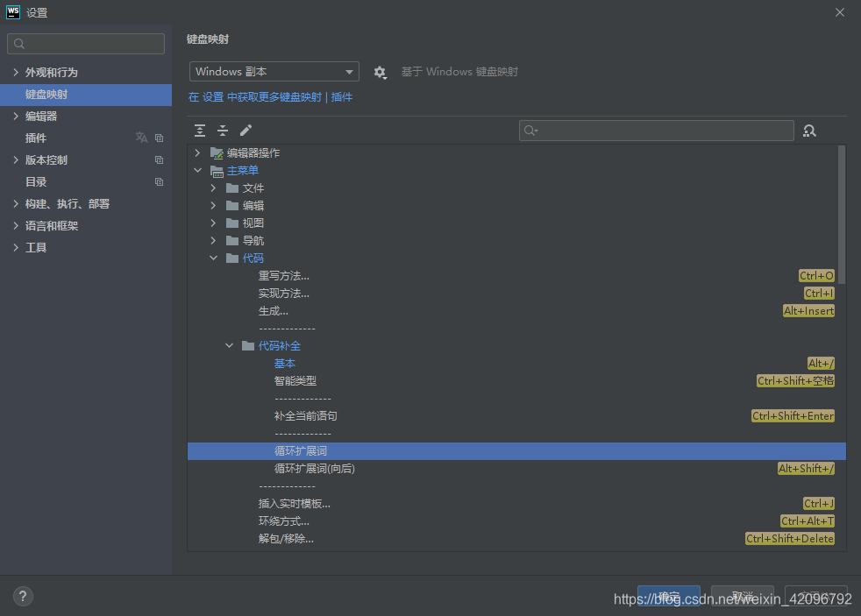Click the 文件 folder icon
Screen dimensions: 861x616
point(232,188)
